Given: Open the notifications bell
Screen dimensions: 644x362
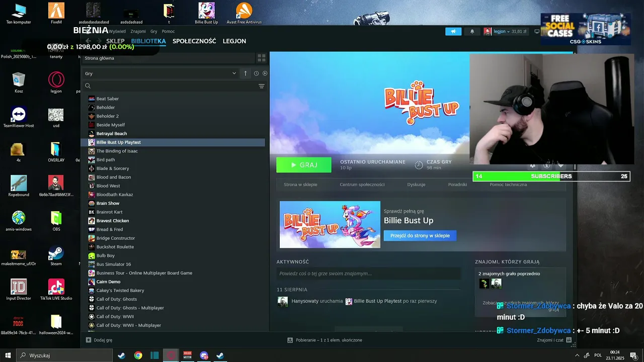Looking at the screenshot, I should pos(472,31).
